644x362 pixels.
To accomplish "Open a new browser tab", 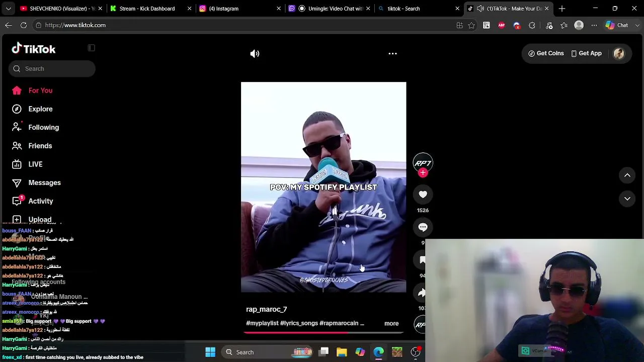I will (562, 9).
